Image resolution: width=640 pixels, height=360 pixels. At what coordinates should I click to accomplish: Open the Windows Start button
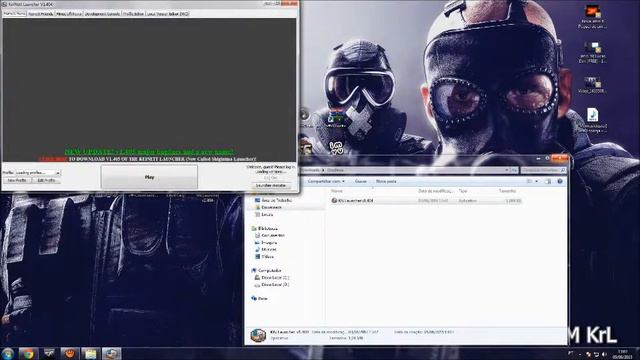point(8,353)
